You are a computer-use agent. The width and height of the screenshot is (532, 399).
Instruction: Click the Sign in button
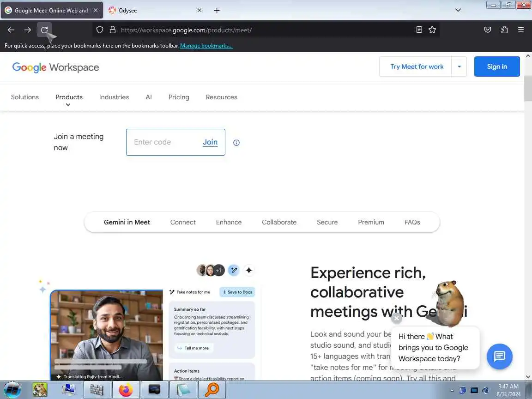tap(497, 66)
